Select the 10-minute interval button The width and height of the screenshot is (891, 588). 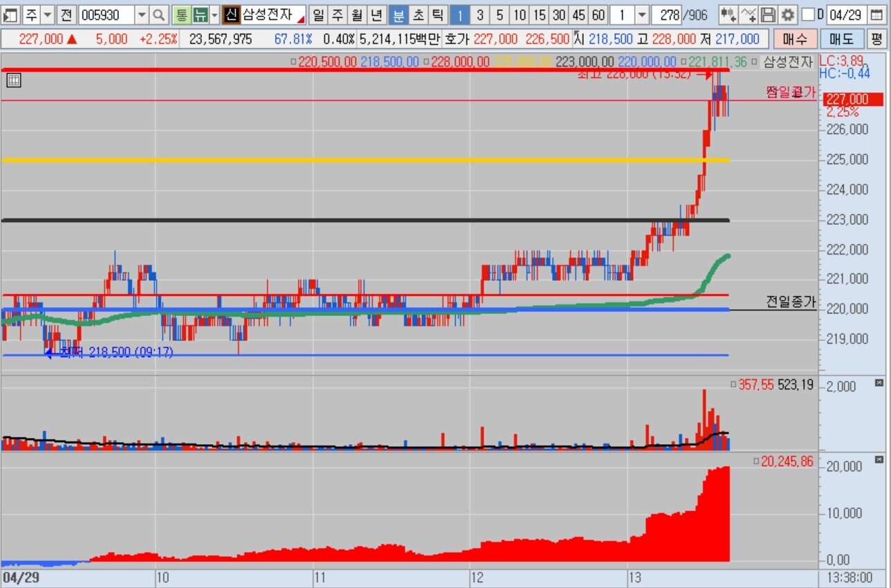pyautogui.click(x=520, y=15)
